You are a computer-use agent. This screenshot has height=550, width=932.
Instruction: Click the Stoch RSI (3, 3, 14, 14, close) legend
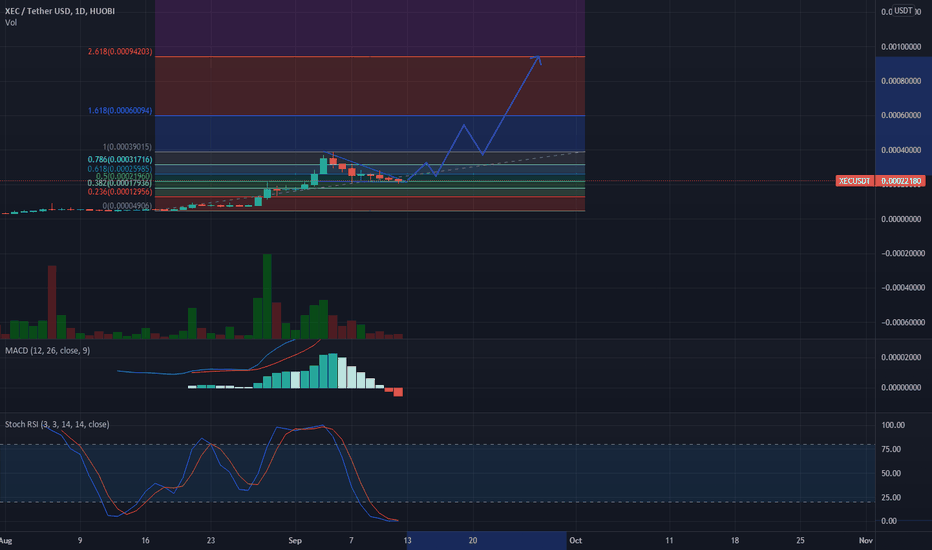[57, 425]
